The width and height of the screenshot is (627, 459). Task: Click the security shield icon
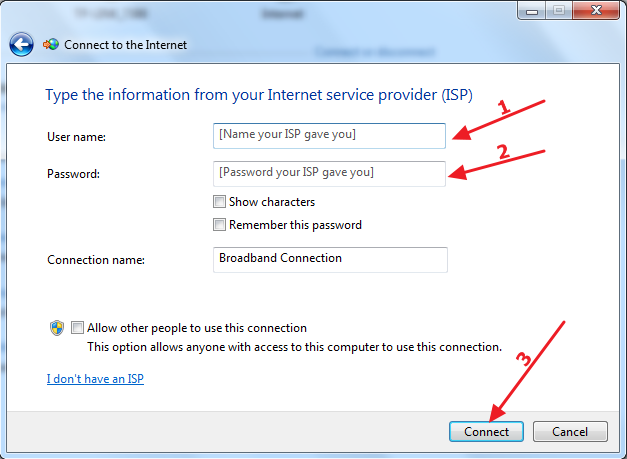pyautogui.click(x=57, y=328)
